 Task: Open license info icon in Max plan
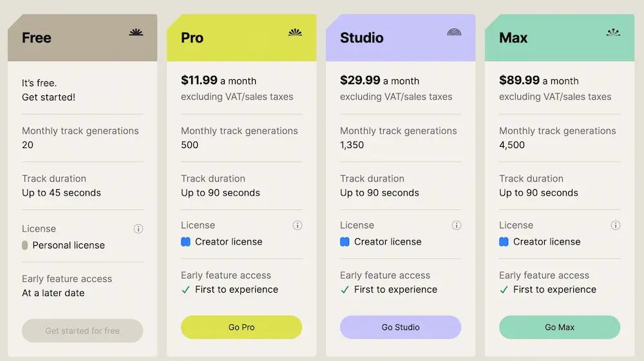click(x=615, y=225)
